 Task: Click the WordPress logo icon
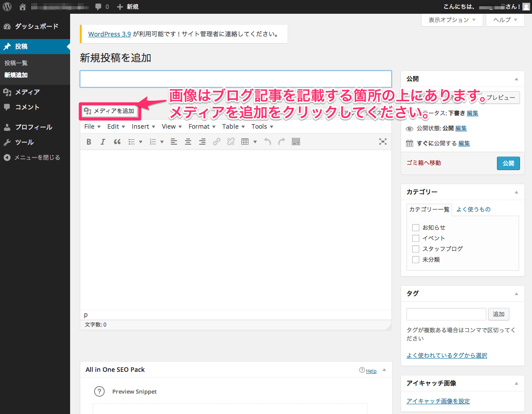(x=7, y=7)
